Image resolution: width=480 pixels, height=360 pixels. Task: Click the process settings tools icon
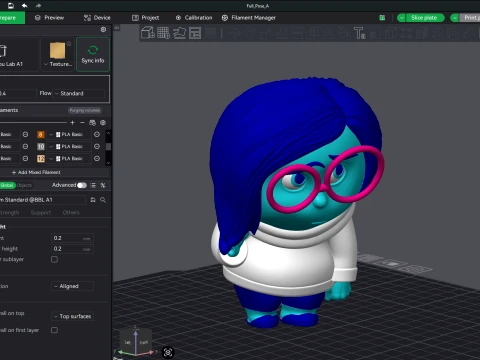pyautogui.click(x=103, y=185)
